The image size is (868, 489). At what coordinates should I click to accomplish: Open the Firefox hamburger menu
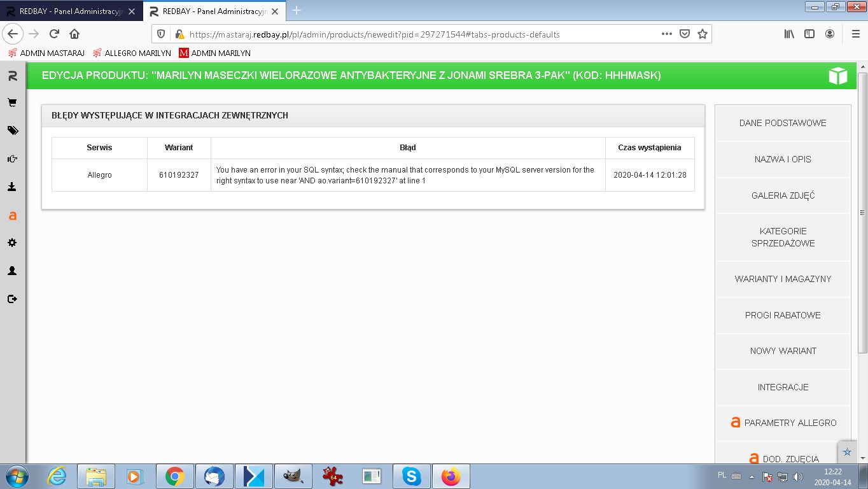tap(855, 34)
